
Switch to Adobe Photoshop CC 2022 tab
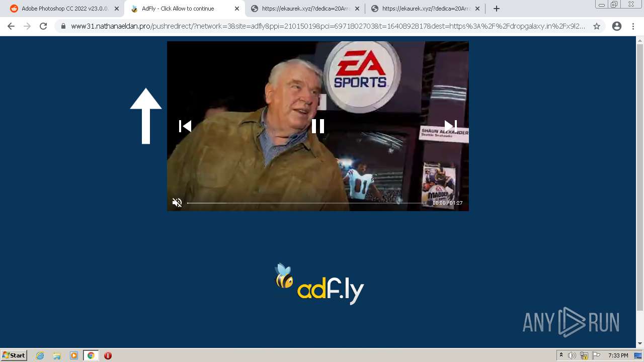65,9
